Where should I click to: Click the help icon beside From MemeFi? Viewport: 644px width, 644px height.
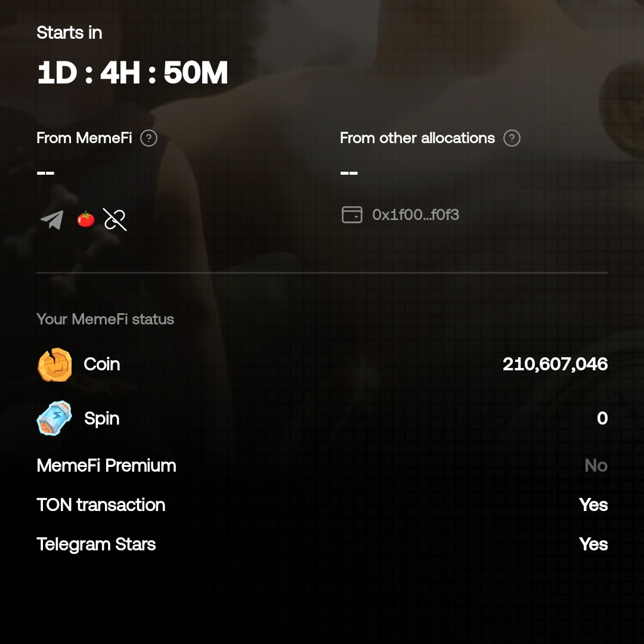(148, 138)
